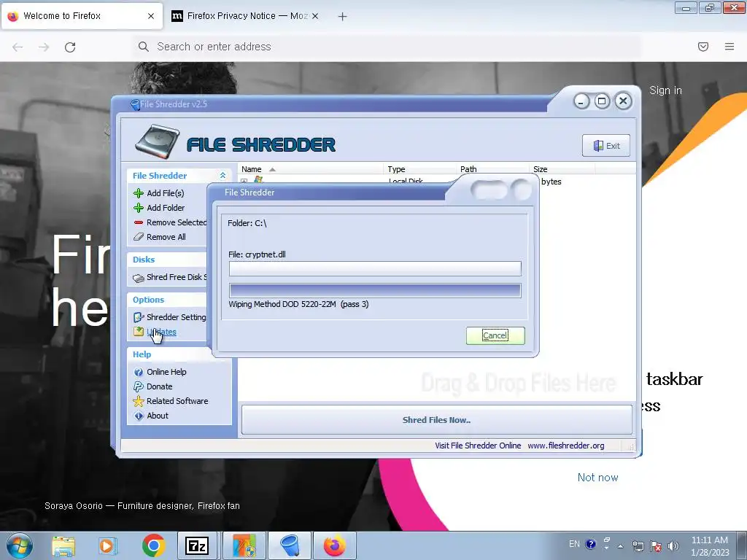Click the Firefox address search field
The image size is (747, 560).
[x=387, y=47]
